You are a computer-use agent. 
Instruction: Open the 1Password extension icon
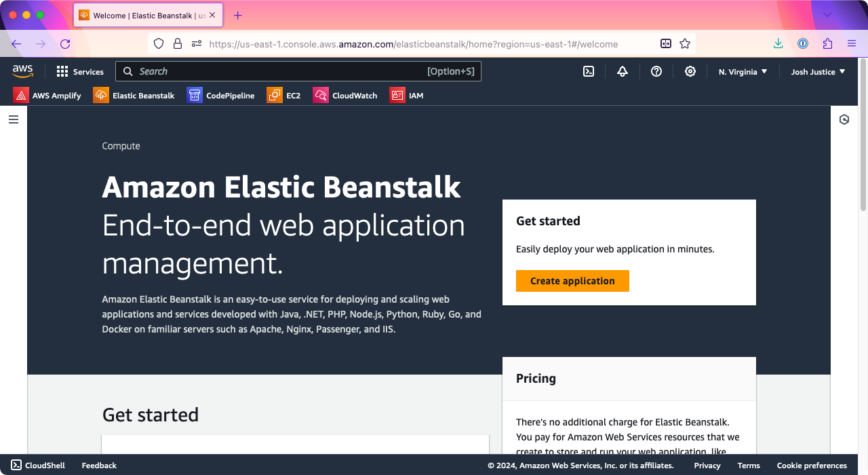(x=803, y=44)
